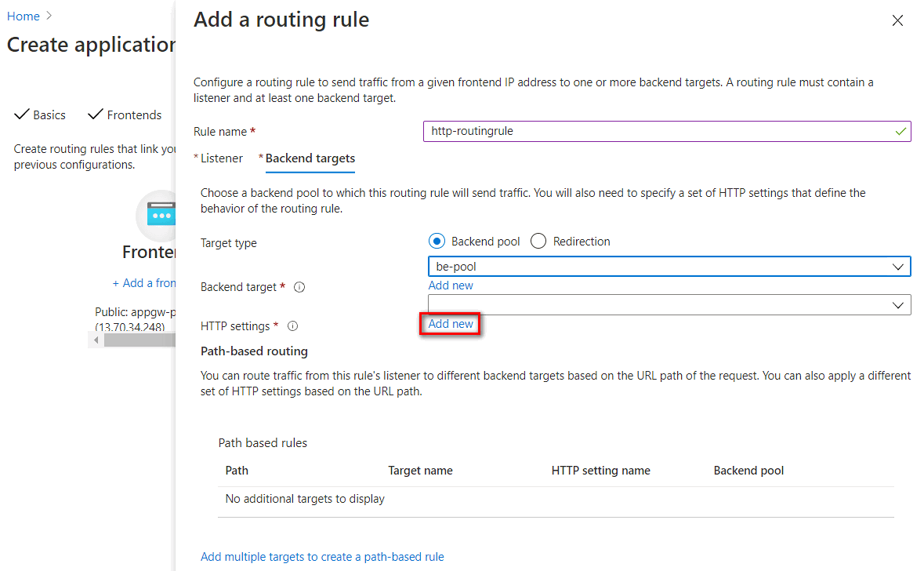The image size is (924, 571).
Task: Select the Redirection radio button
Action: 538,242
